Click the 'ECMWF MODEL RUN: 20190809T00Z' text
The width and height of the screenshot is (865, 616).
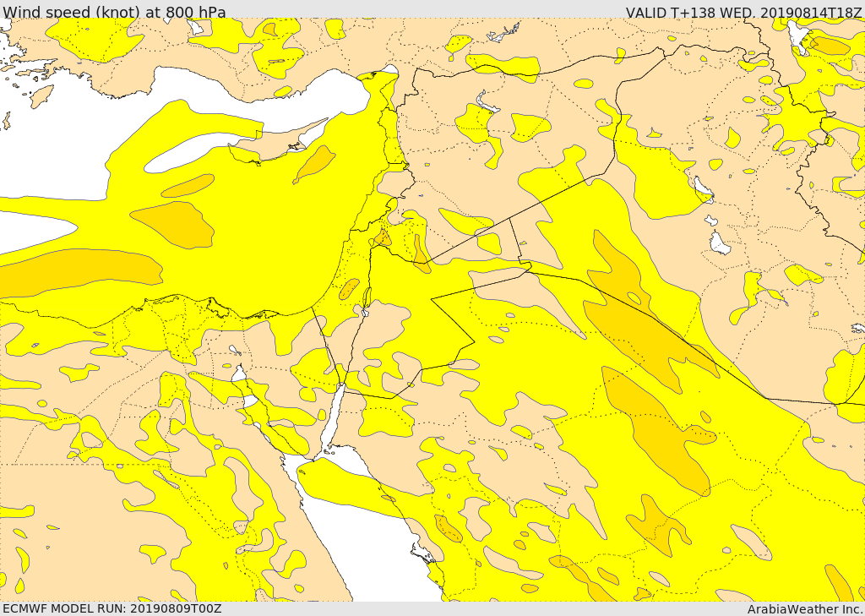coord(112,608)
